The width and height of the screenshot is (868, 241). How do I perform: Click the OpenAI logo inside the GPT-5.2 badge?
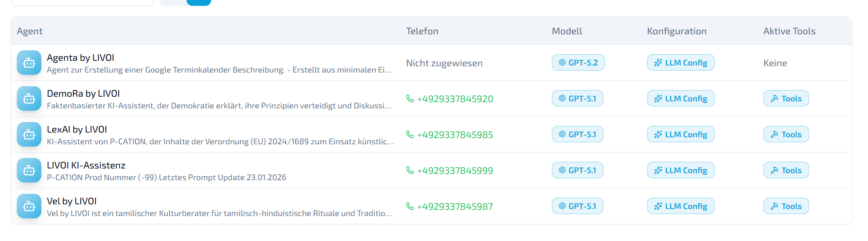coord(562,62)
